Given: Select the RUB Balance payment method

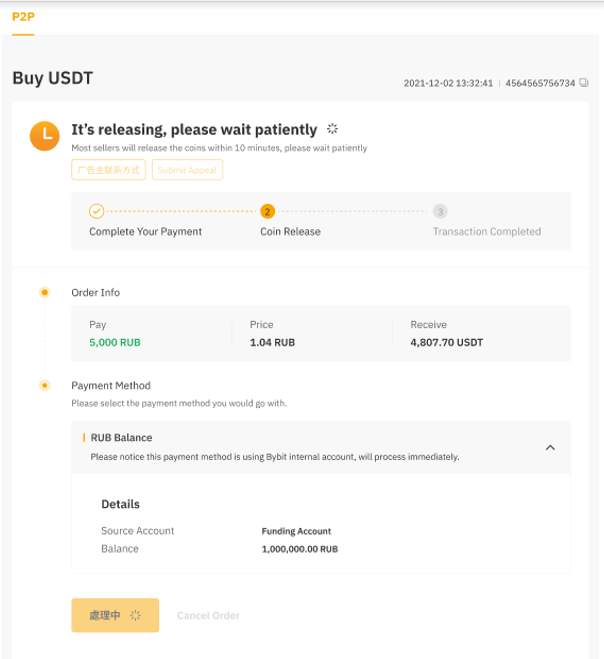Looking at the screenshot, I should (x=122, y=438).
